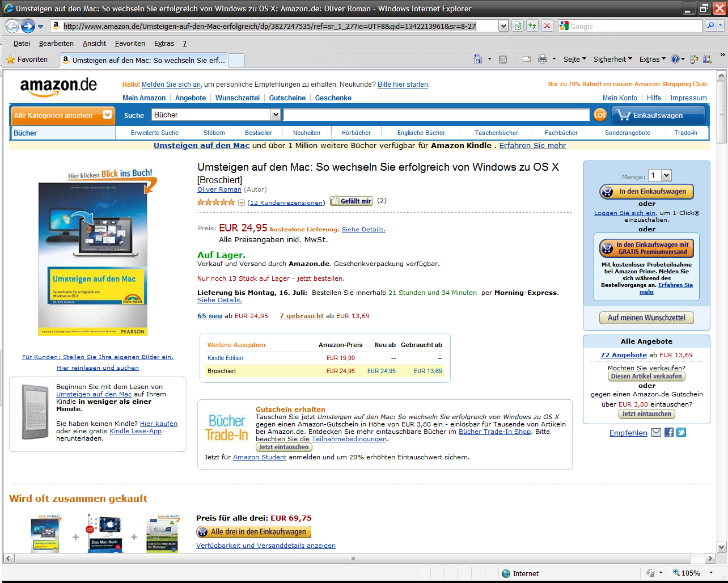
Task: Click the research binoculars toolbar icon
Action: coord(707,59)
